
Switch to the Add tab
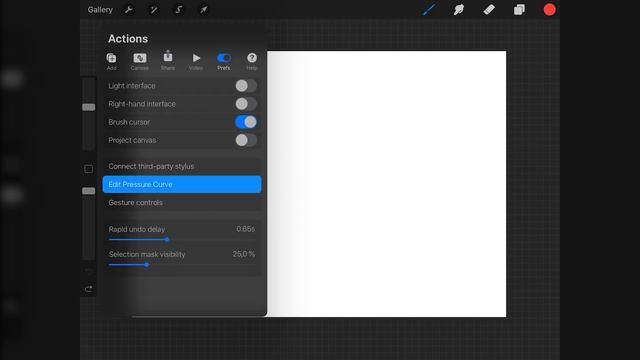pos(111,61)
